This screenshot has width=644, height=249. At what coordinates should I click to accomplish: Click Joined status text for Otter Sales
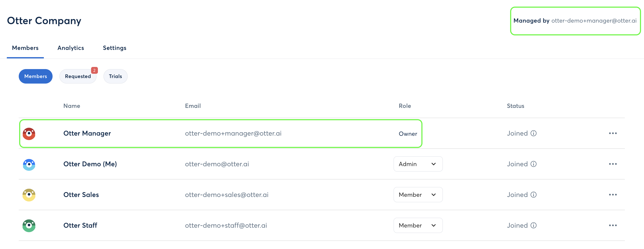click(517, 195)
